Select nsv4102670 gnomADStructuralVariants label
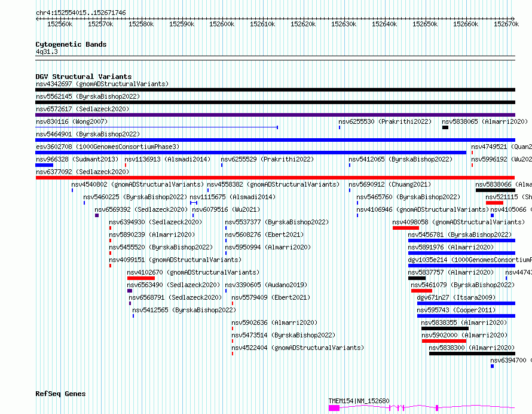532x414 pixels. 193,272
